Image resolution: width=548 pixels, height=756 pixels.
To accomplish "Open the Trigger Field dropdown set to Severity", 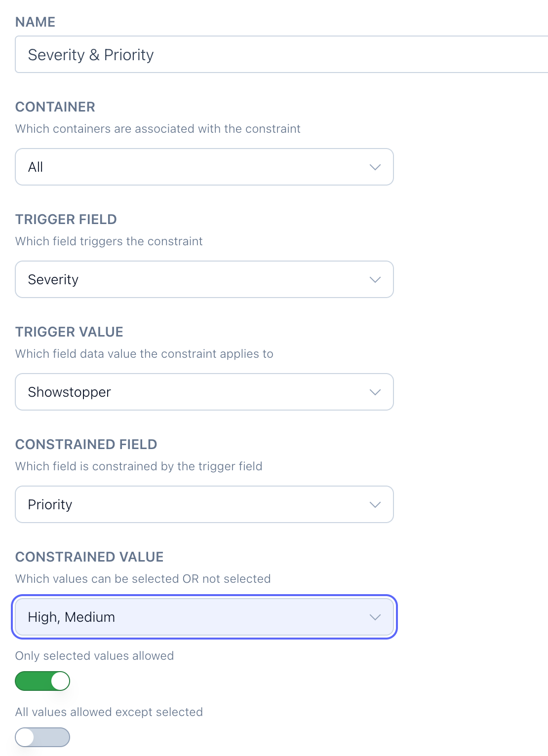I will [197, 280].
